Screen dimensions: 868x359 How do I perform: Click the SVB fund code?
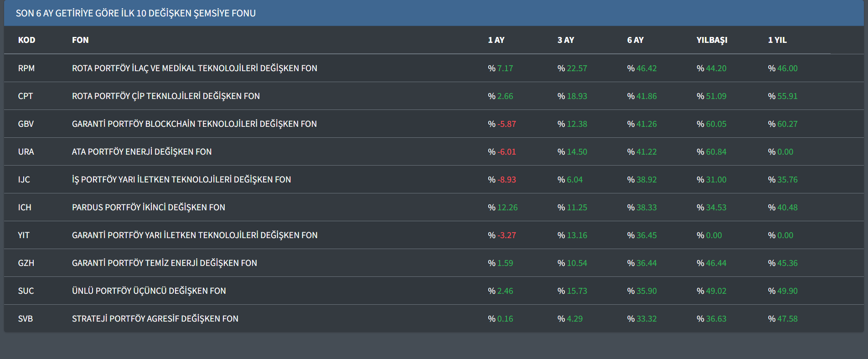click(26, 319)
